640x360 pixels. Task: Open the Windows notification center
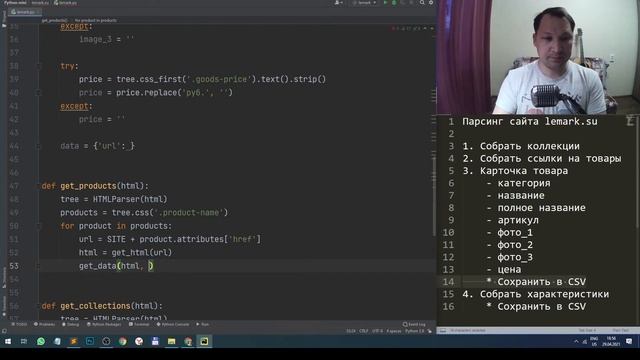pos(629,341)
